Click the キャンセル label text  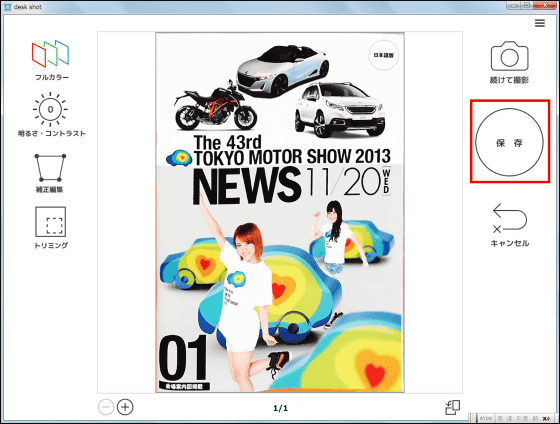(x=510, y=243)
